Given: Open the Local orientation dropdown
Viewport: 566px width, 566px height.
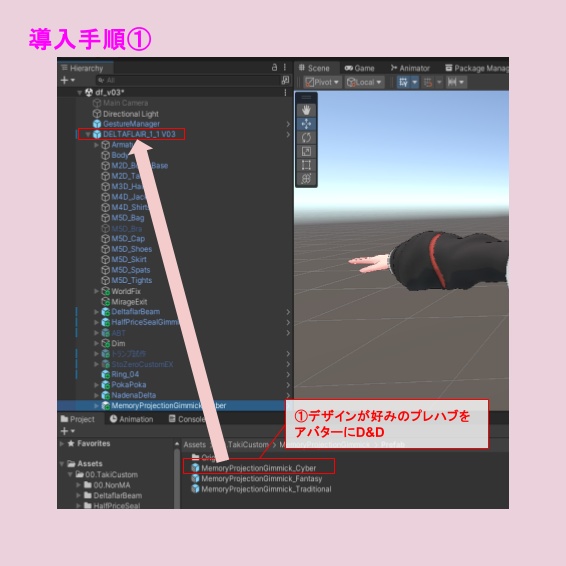Looking at the screenshot, I should pos(365,82).
